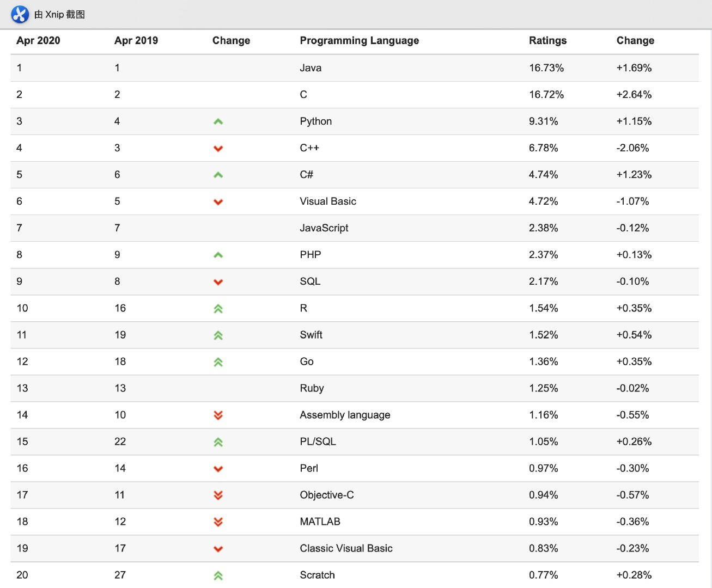Click the Ratings column header
The width and height of the screenshot is (712, 588).
point(547,40)
